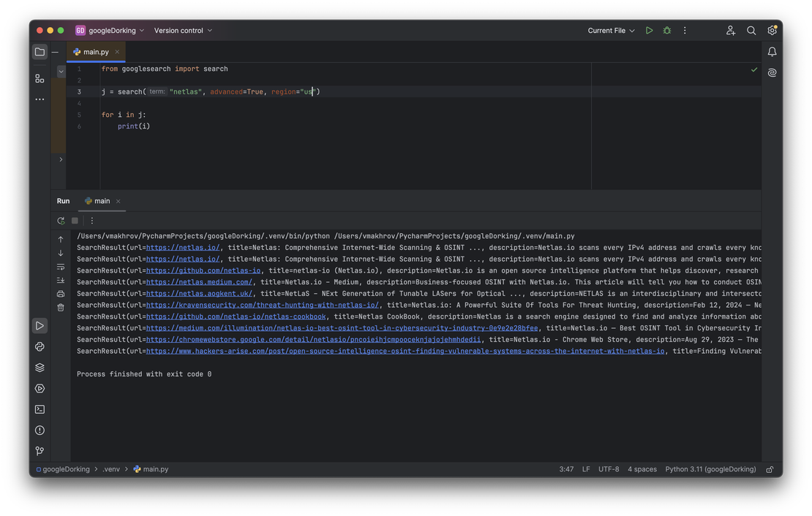Toggle scroll to end in Run console

pyautogui.click(x=61, y=280)
